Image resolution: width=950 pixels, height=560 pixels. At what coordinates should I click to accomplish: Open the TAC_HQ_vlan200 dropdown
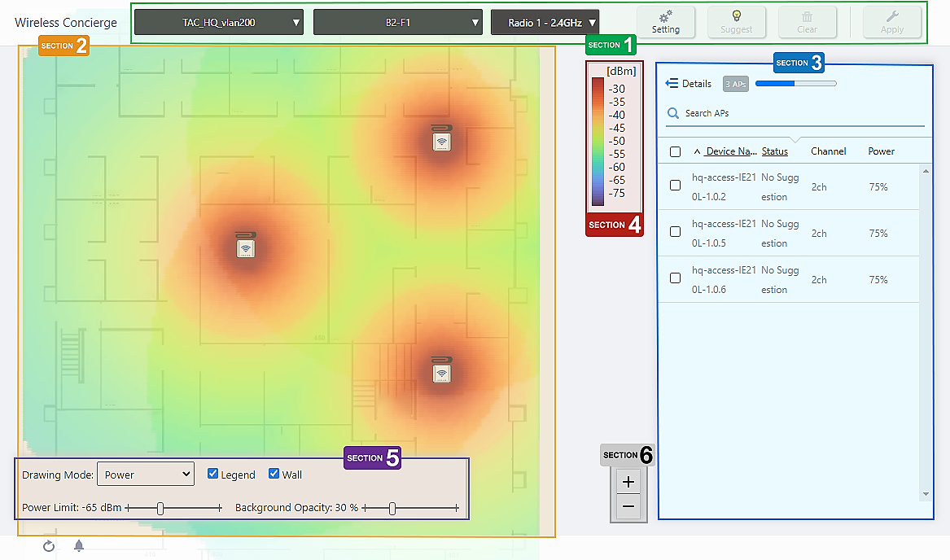tap(219, 23)
